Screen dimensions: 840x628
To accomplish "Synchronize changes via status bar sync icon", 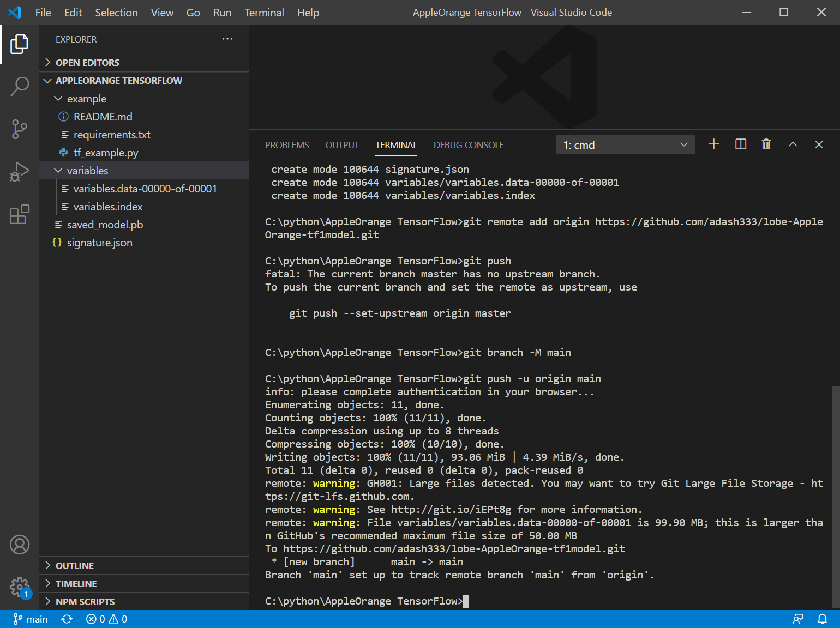I will click(67, 619).
